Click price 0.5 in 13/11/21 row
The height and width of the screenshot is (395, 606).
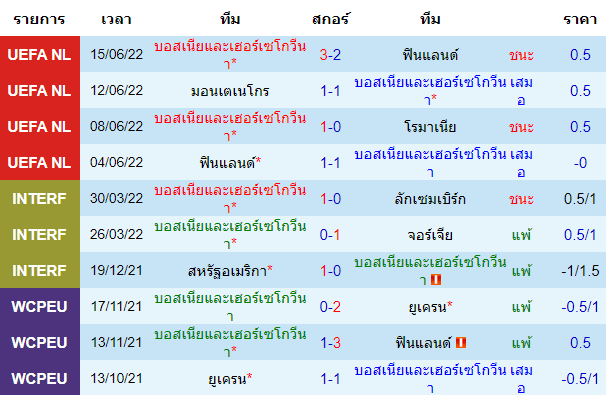point(580,342)
